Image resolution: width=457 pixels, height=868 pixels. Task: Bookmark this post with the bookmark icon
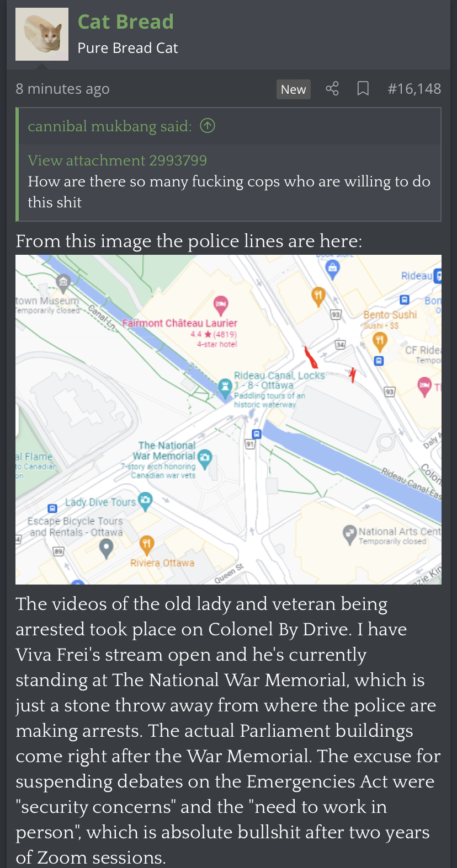point(363,89)
